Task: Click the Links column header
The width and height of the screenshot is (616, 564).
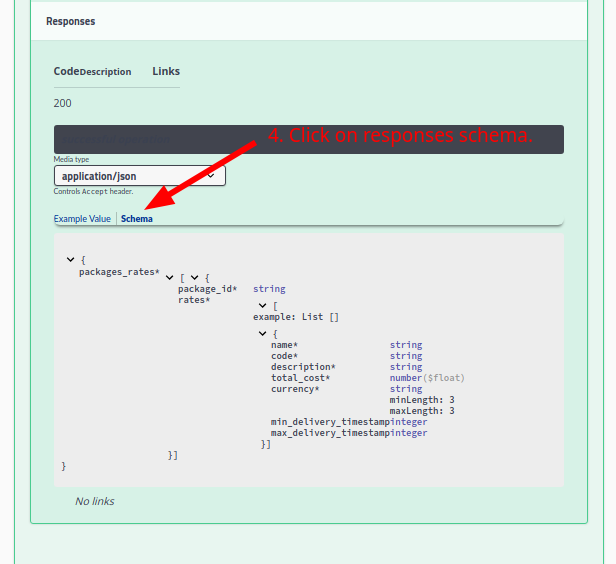Action: [x=166, y=71]
